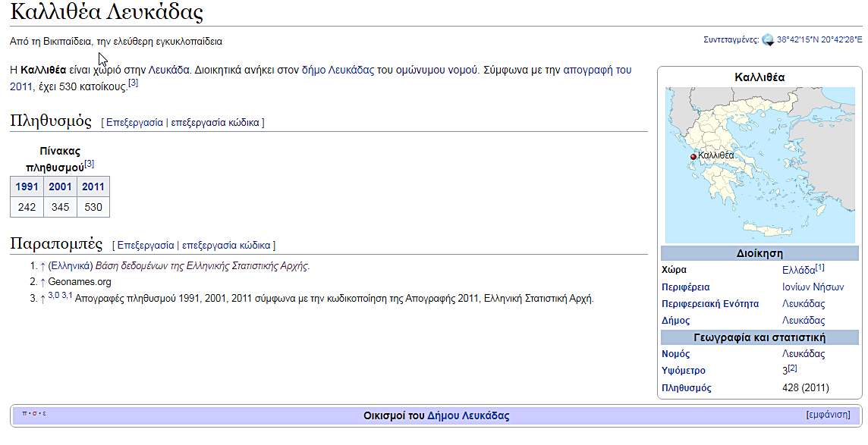Open the Ελλάδα link in the infobox
Image resolution: width=868 pixels, height=445 pixels.
pyautogui.click(x=798, y=270)
